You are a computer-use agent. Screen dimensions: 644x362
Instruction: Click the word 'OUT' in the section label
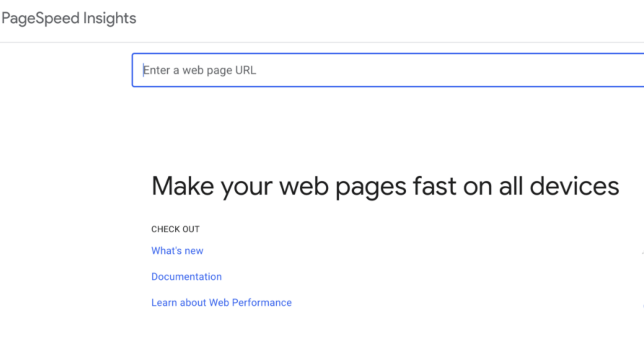(x=191, y=229)
